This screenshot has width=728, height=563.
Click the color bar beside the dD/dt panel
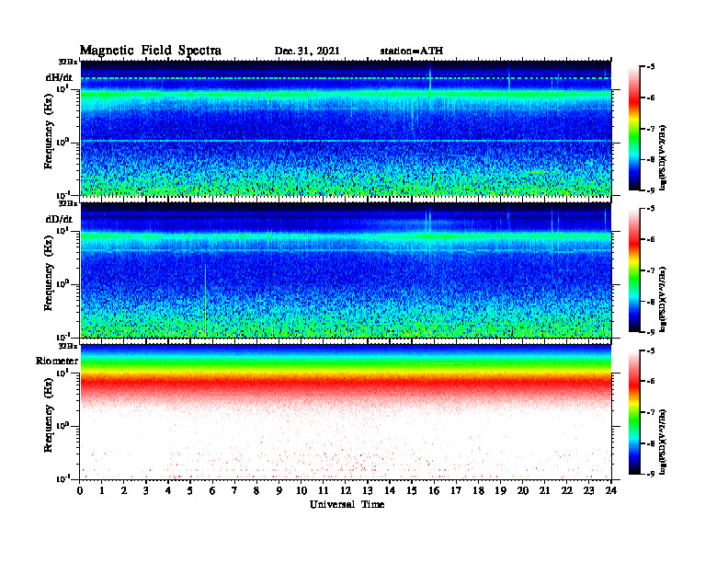click(x=634, y=270)
